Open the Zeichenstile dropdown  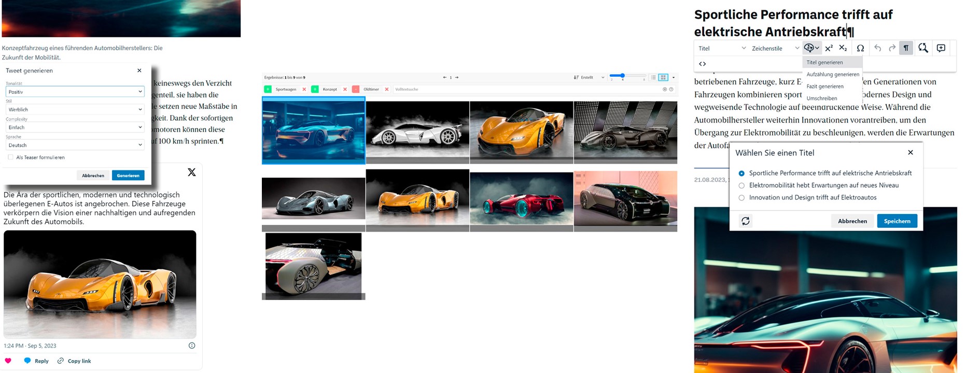coord(775,48)
